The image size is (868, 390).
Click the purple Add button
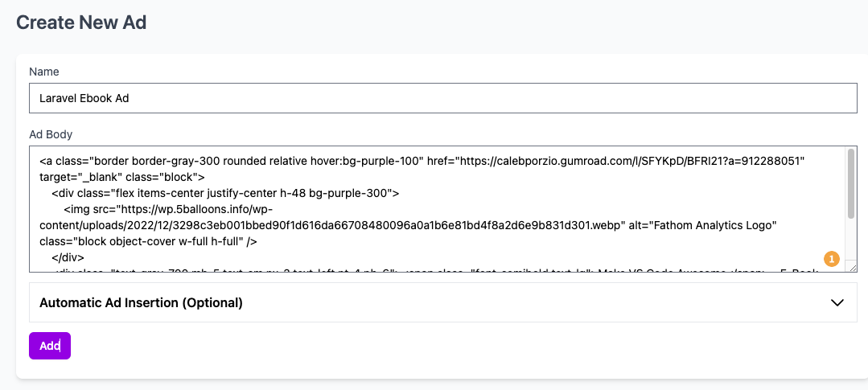[x=50, y=346]
